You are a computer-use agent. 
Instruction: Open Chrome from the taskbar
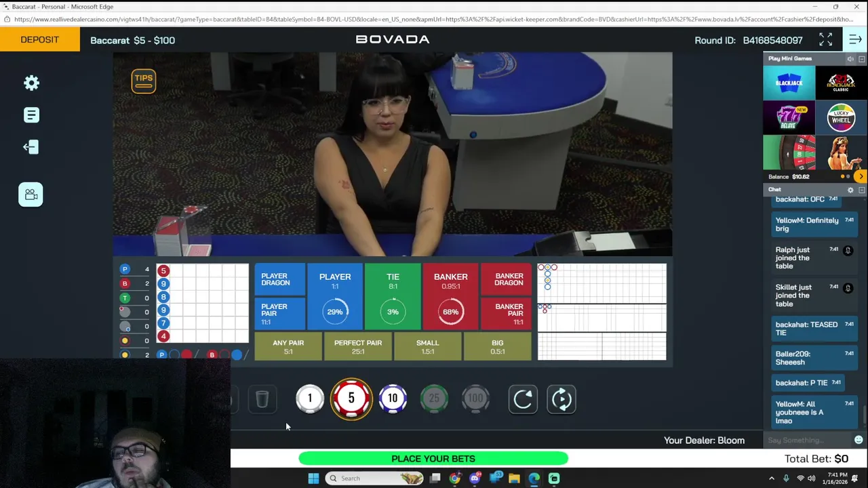[x=454, y=479]
